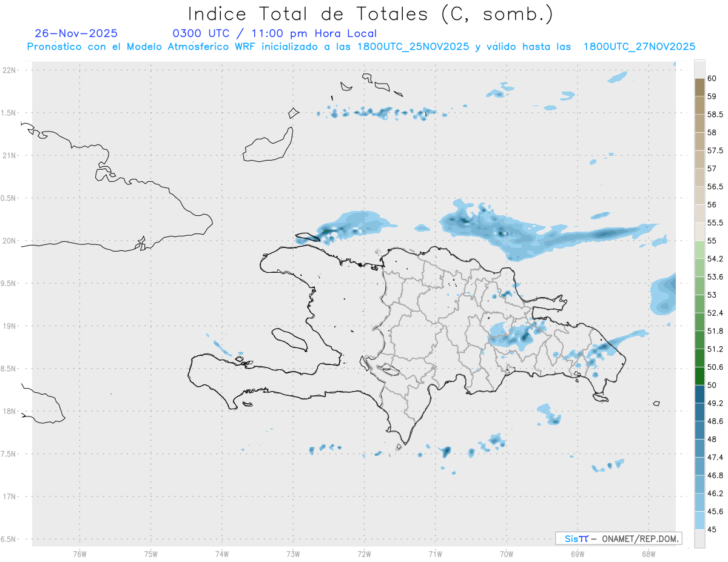Click the colorbar value "53.6"
This screenshot has width=728, height=562.
tap(715, 277)
